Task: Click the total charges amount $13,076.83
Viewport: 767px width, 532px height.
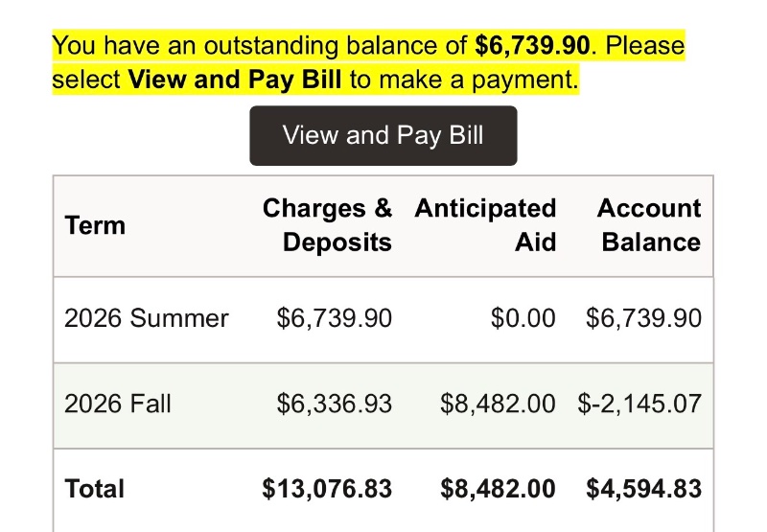Action: coord(327,489)
